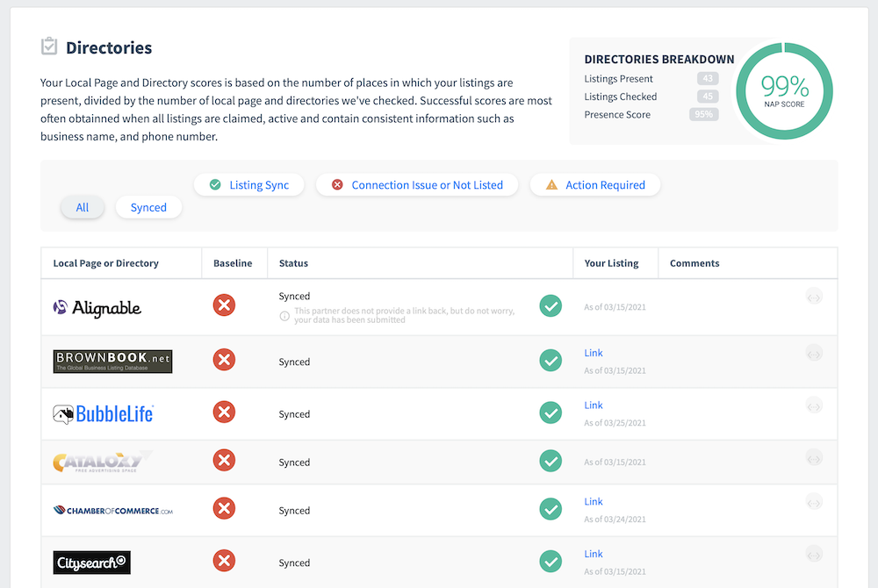Image resolution: width=878 pixels, height=588 pixels.
Task: Filter by Action Required status
Action: (594, 185)
